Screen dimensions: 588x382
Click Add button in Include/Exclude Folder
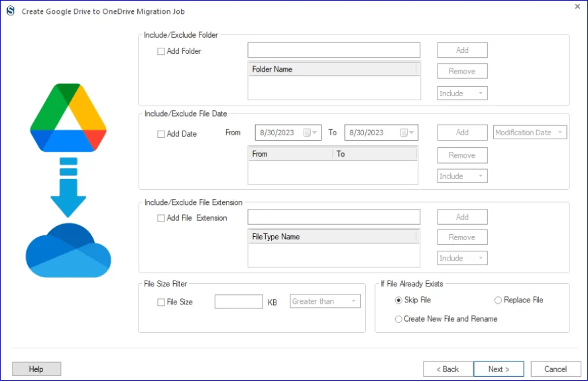click(462, 50)
